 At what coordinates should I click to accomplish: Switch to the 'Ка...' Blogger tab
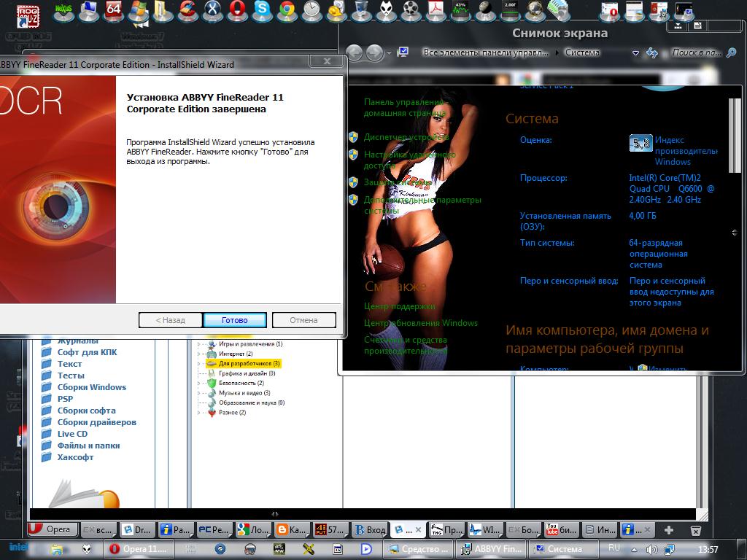coord(292,529)
